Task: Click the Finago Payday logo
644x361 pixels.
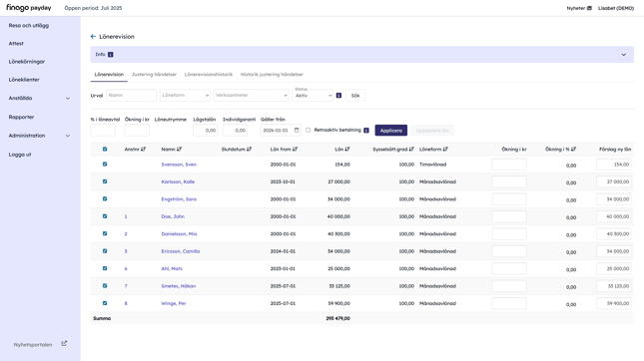Action: [29, 8]
